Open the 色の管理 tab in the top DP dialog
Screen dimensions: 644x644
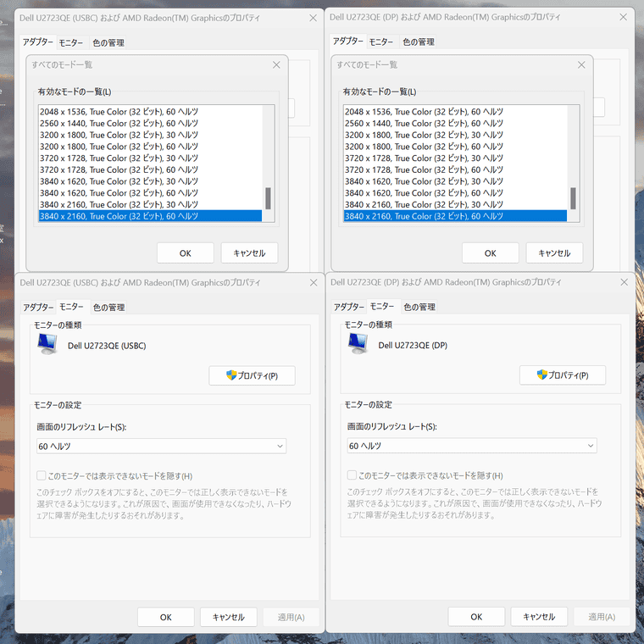419,42
